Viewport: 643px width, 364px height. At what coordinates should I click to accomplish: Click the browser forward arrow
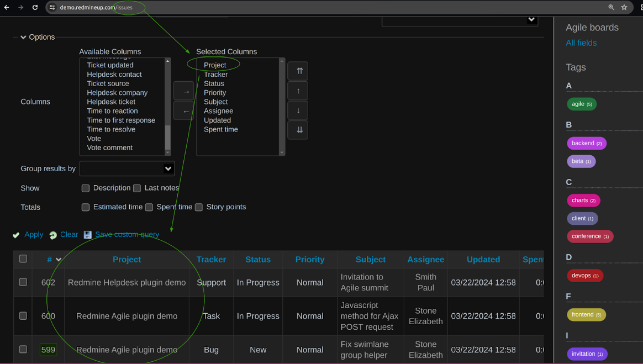coord(20,7)
